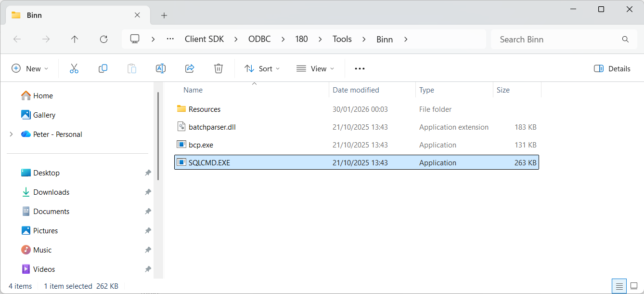Add a new tab with plus button
The image size is (644, 294).
click(x=164, y=15)
